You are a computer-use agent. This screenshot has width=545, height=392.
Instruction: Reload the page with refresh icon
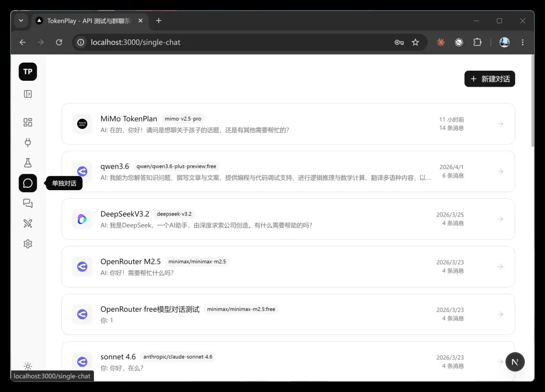[59, 42]
